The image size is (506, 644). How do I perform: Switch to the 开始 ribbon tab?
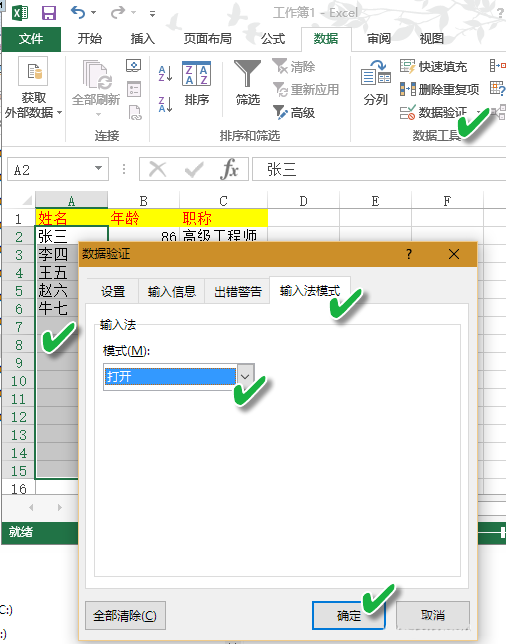[90, 39]
